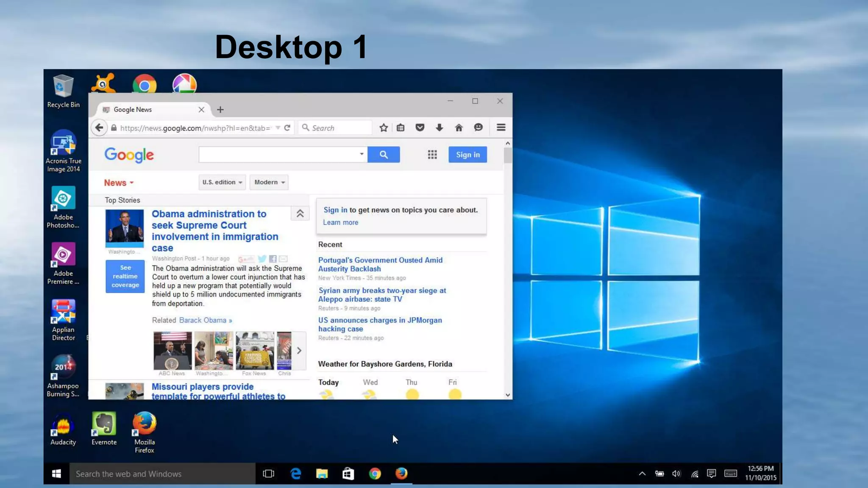Click the page scrollbar up arrow

click(x=508, y=143)
